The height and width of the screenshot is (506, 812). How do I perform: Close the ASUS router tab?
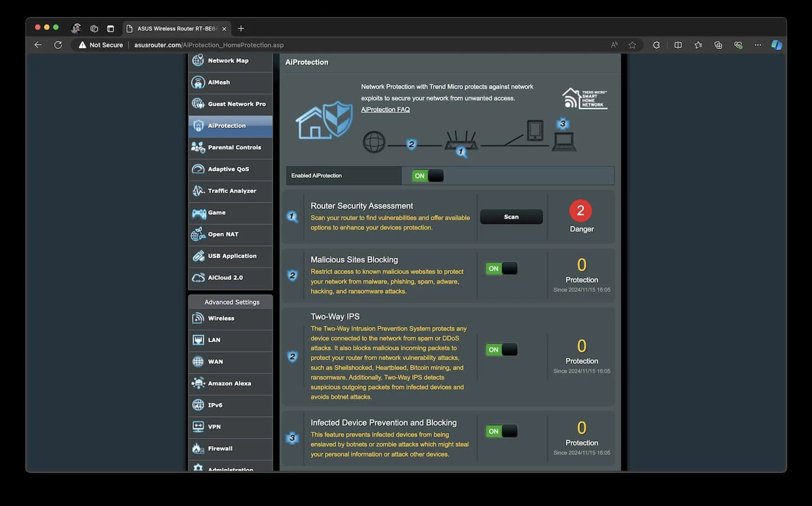(224, 29)
